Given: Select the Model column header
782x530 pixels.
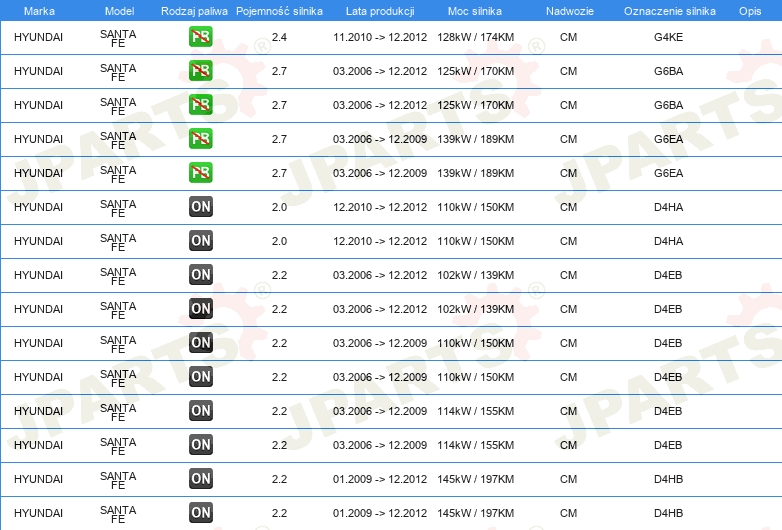Looking at the screenshot, I should click(120, 11).
